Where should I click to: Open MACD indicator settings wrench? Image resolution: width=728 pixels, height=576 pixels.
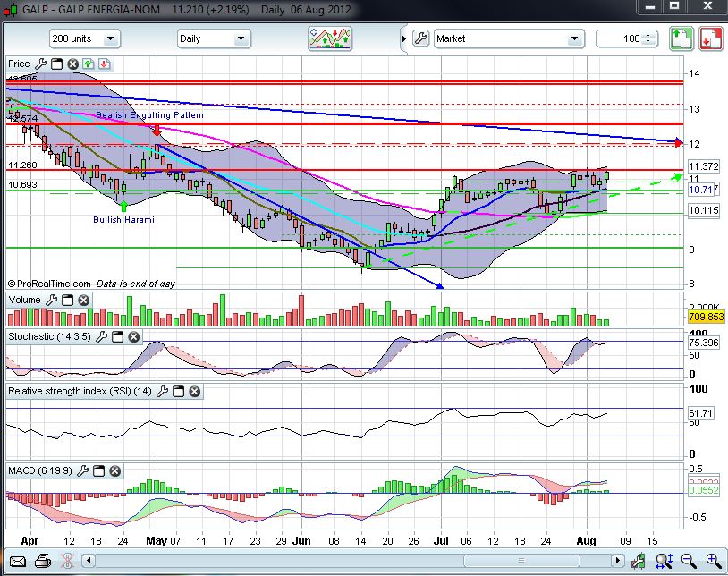[x=82, y=471]
